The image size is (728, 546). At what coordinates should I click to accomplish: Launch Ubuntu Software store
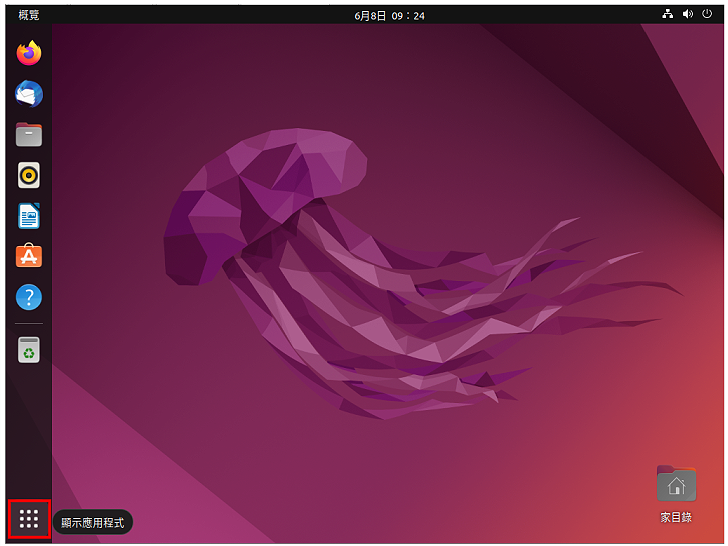pos(29,255)
